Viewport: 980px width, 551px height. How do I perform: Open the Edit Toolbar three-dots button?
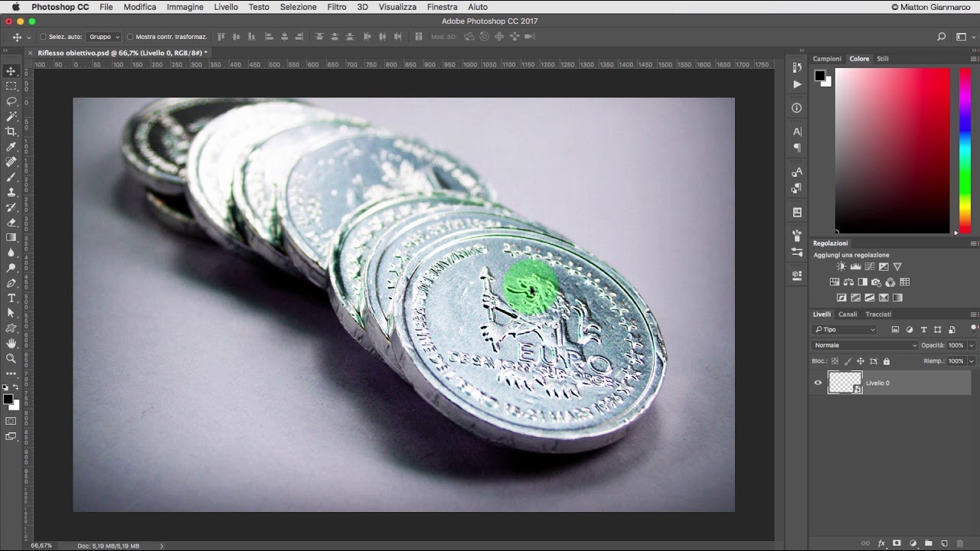coord(11,373)
